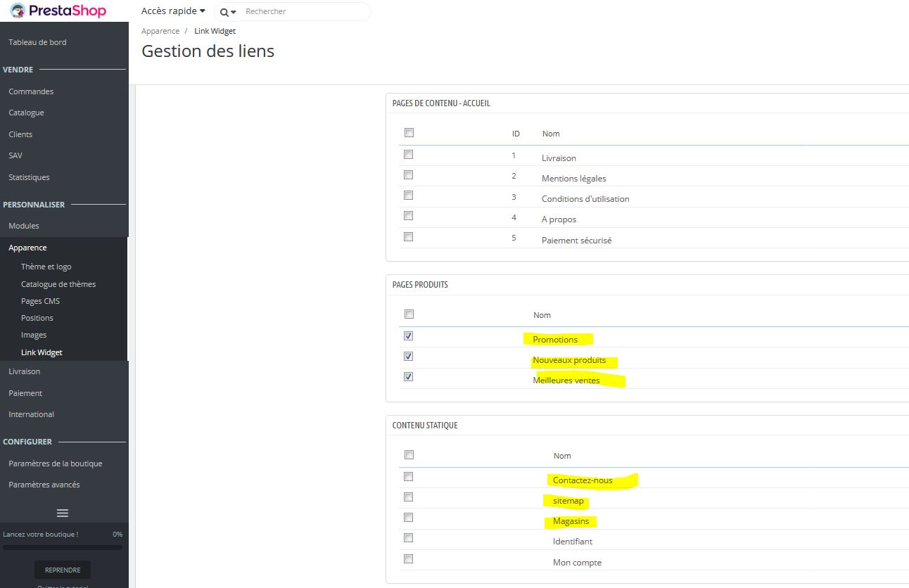Viewport: 909px width, 588px height.
Task: Open Catalogue in the sidebar
Action: 26,113
